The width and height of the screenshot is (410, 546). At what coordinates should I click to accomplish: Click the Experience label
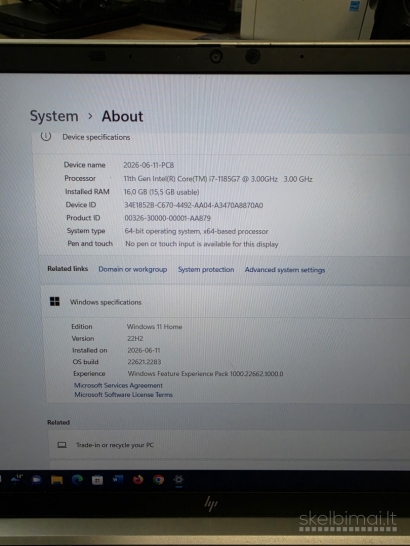point(89,373)
